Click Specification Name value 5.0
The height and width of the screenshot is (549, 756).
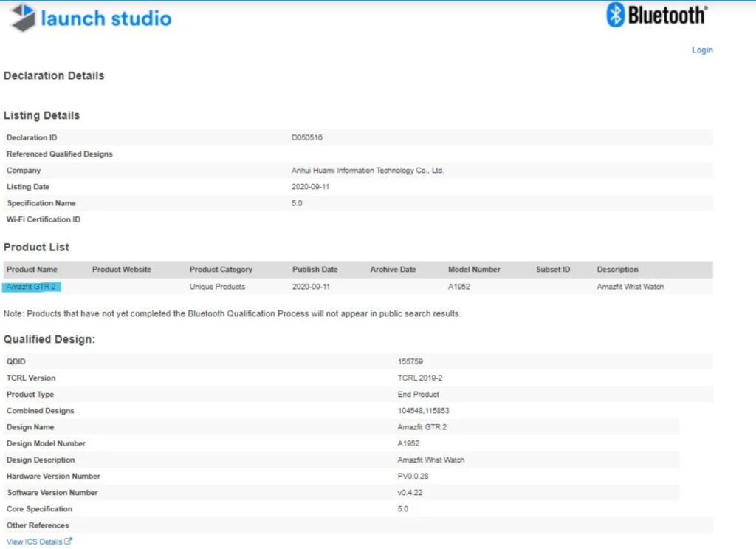point(297,203)
